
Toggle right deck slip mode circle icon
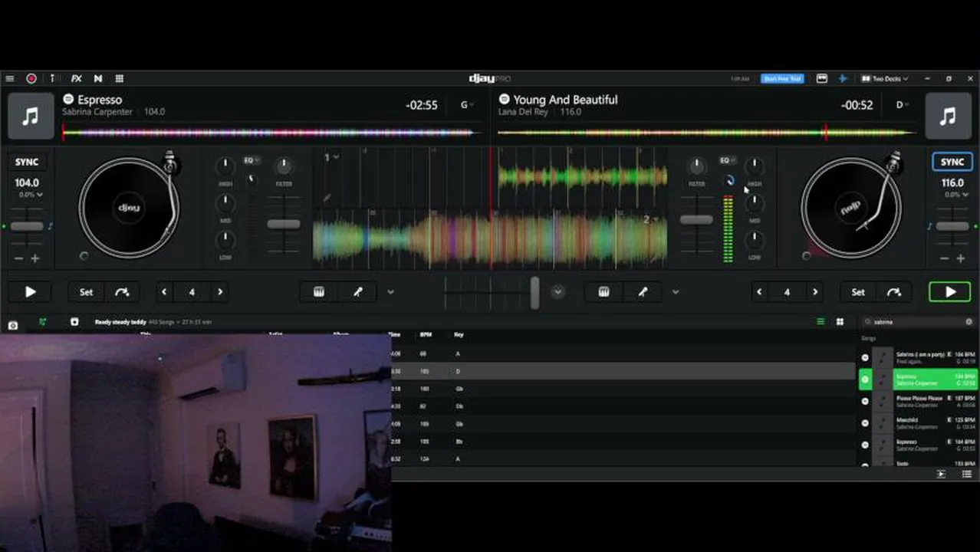[806, 256]
